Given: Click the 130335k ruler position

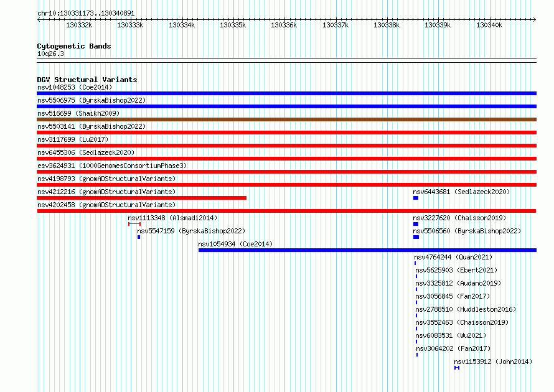Looking at the screenshot, I should coord(233,26).
